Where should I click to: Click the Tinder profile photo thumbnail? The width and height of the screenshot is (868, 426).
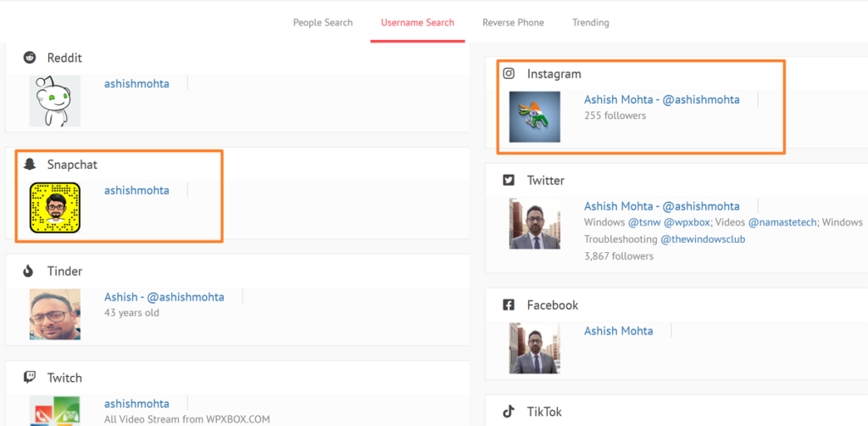tap(55, 314)
